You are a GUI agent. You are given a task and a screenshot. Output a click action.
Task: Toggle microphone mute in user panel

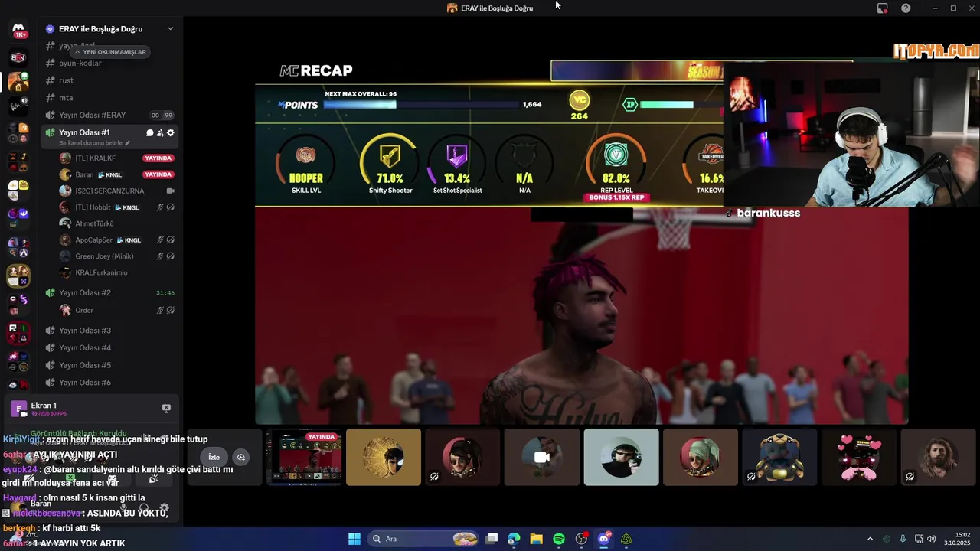[124, 508]
